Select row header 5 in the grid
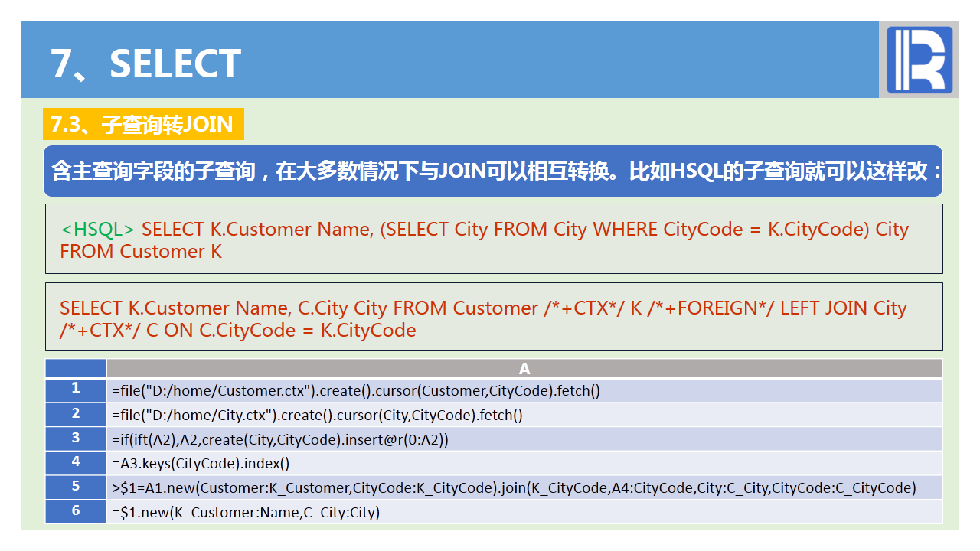This screenshot has height=551, width=980. point(76,487)
